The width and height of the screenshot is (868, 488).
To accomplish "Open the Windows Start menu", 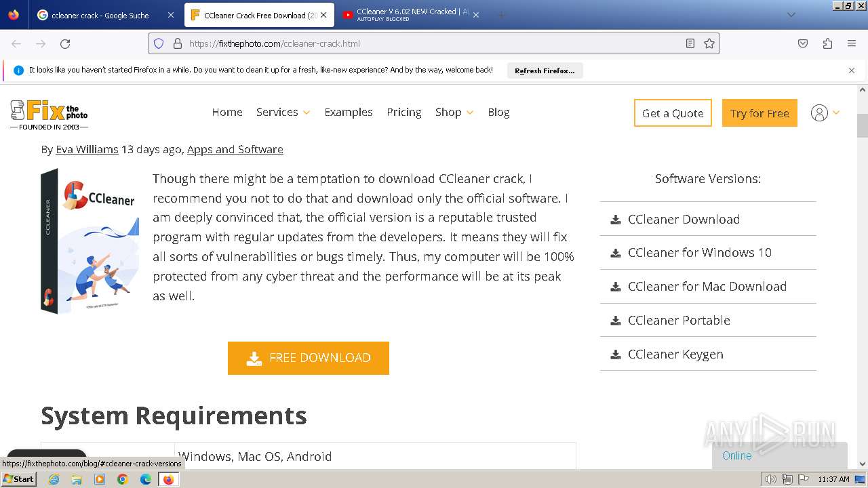I will (x=18, y=479).
